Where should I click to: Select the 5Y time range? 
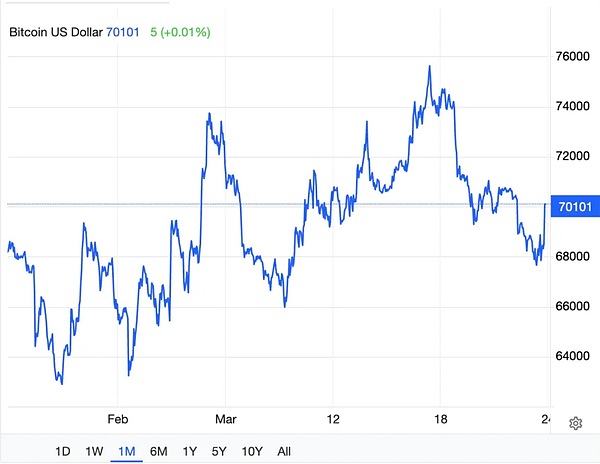point(221,451)
